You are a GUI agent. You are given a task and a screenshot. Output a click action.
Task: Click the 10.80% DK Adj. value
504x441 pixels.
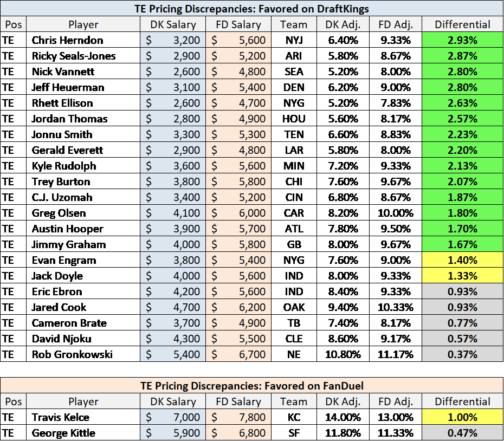click(343, 354)
